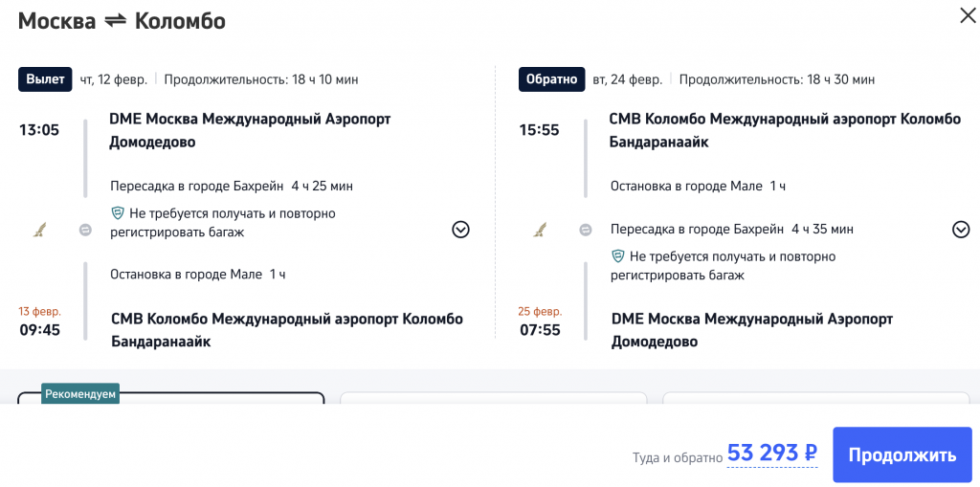Image resolution: width=980 pixels, height=487 pixels.
Task: Click the baggage shield icon on return flight
Action: [x=618, y=256]
